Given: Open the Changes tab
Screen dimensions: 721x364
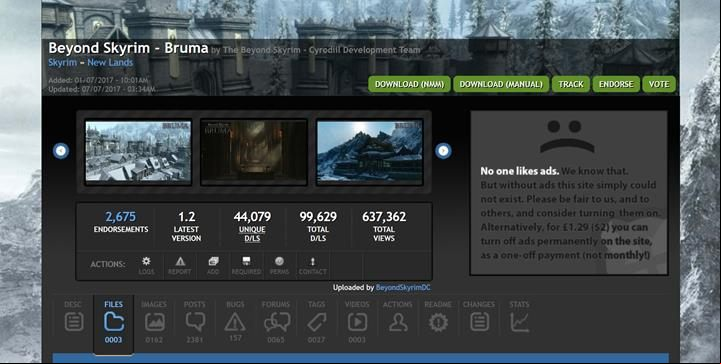Looking at the screenshot, I should tap(479, 318).
